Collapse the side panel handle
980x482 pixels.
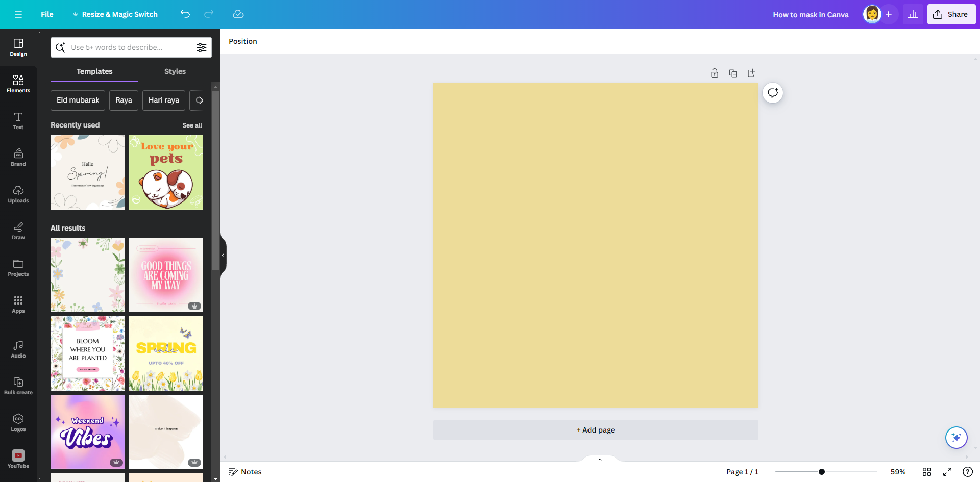223,256
